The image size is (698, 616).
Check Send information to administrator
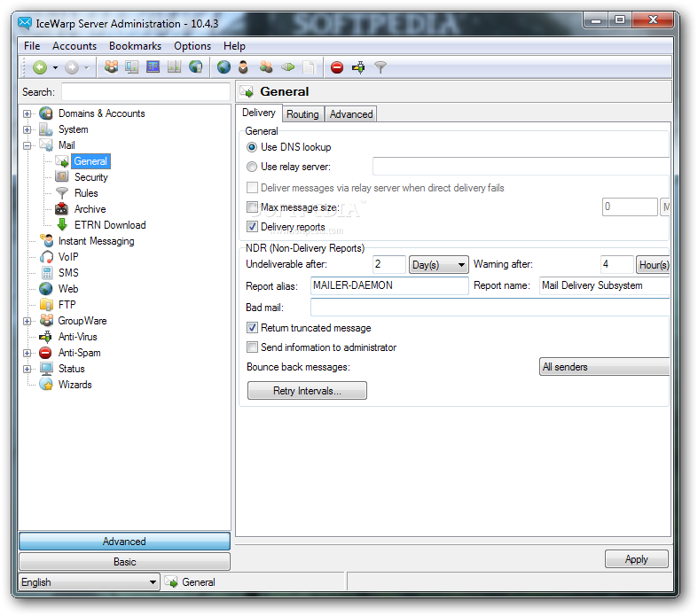tap(252, 347)
